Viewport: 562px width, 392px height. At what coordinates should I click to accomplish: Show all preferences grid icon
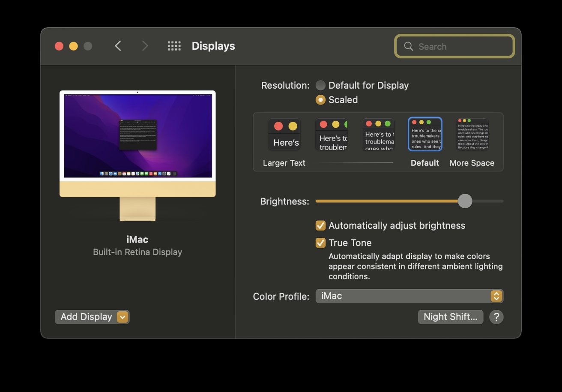tap(174, 46)
